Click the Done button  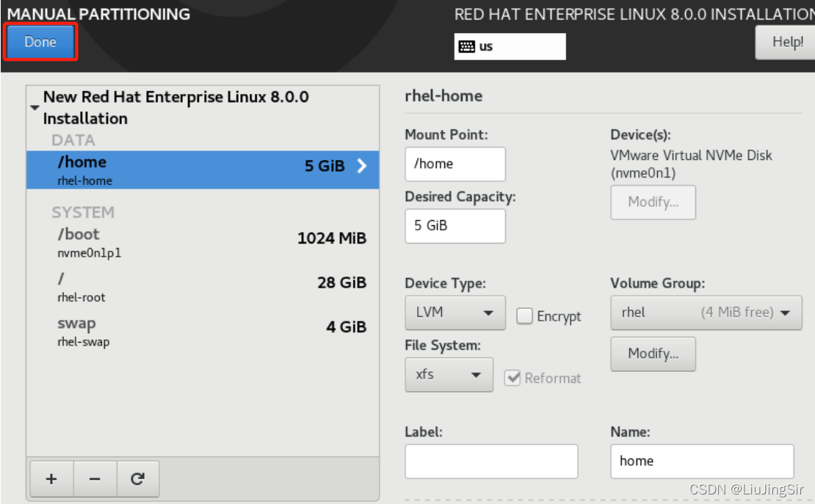[x=40, y=42]
